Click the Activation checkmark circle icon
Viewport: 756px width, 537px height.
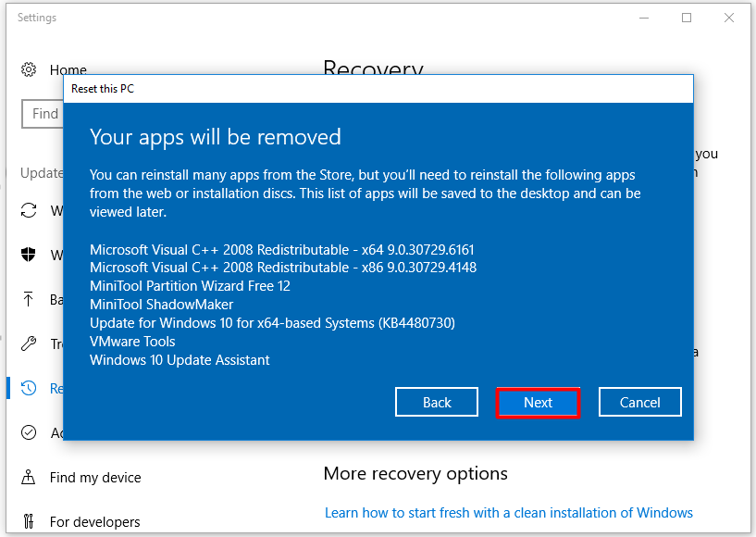(x=29, y=432)
